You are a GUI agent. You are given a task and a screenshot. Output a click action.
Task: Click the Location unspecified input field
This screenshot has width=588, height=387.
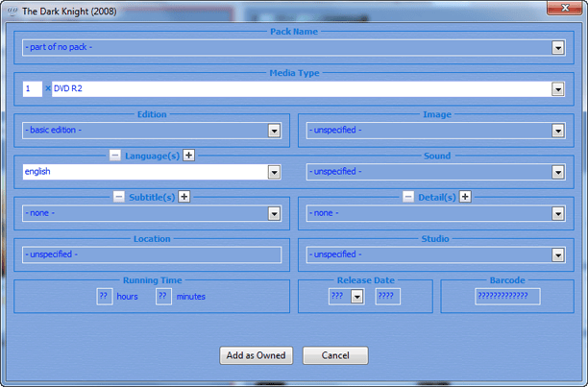pyautogui.click(x=152, y=254)
